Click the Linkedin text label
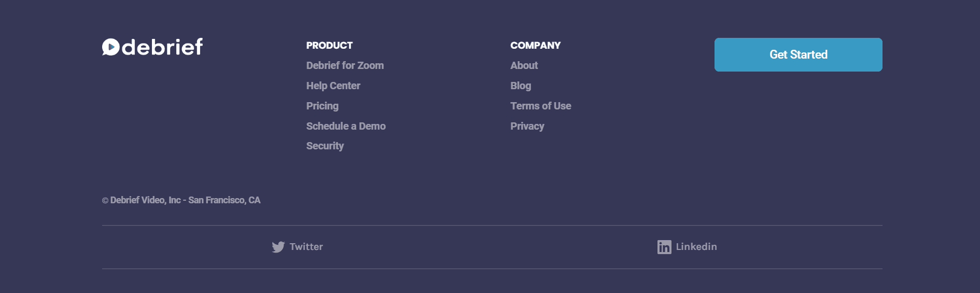The height and width of the screenshot is (293, 980). point(696,247)
